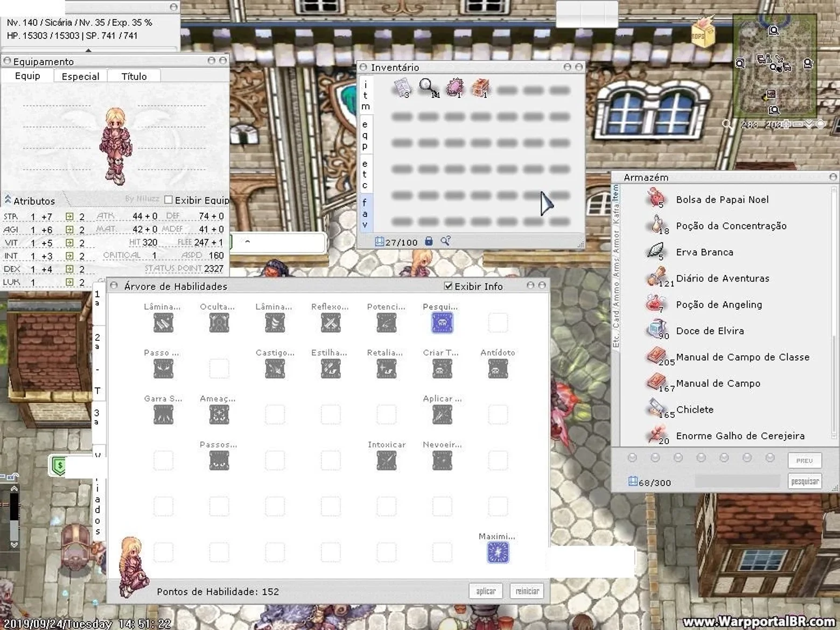Expand the minimap options double chevron

coord(809,124)
